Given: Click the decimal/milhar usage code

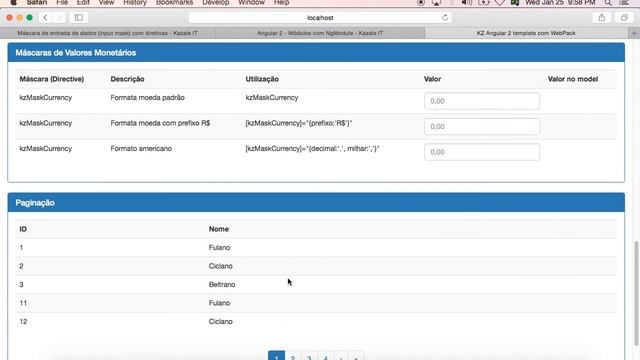Looking at the screenshot, I should [312, 149].
